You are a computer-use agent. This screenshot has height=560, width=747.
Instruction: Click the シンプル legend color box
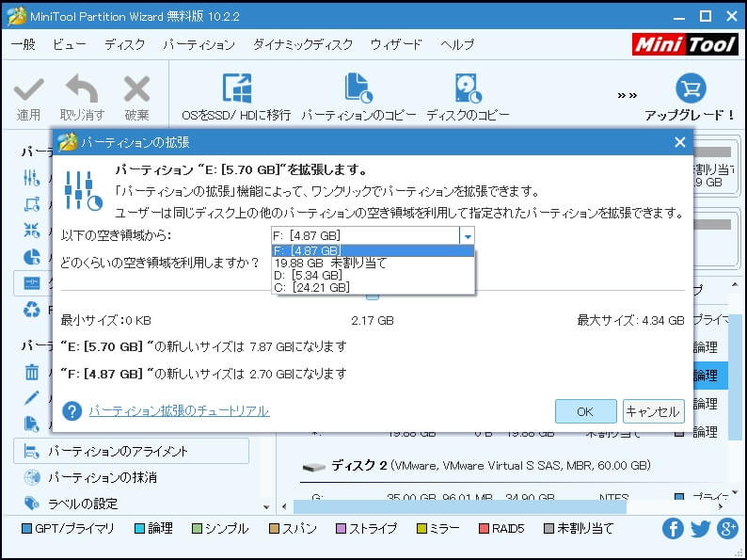pos(197,529)
